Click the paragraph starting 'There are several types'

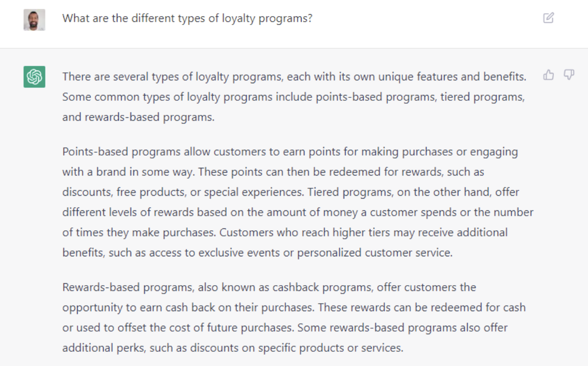294,97
